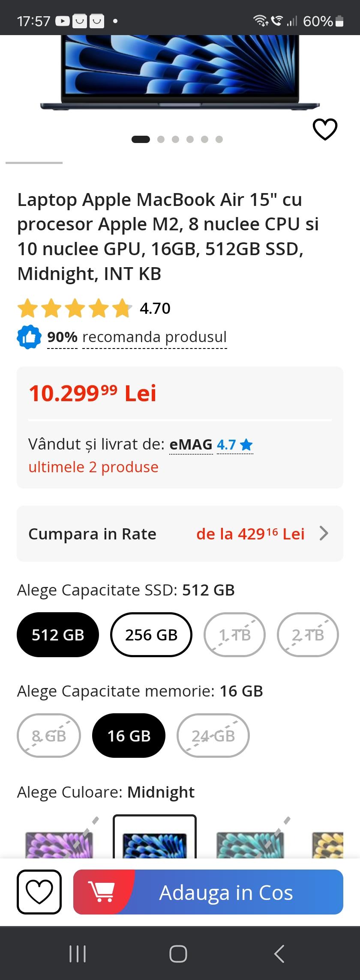Select the 256 GB SSD option
360x980 pixels.
[x=151, y=634]
